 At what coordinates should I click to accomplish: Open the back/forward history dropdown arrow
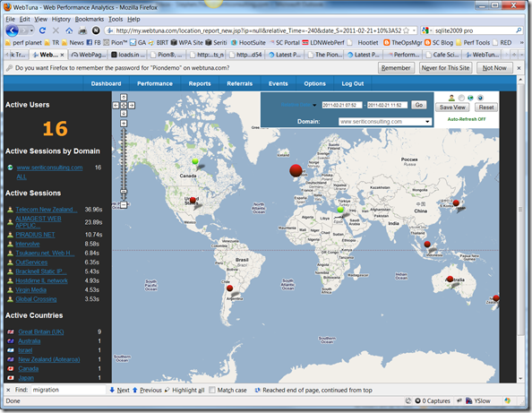pyautogui.click(x=31, y=30)
